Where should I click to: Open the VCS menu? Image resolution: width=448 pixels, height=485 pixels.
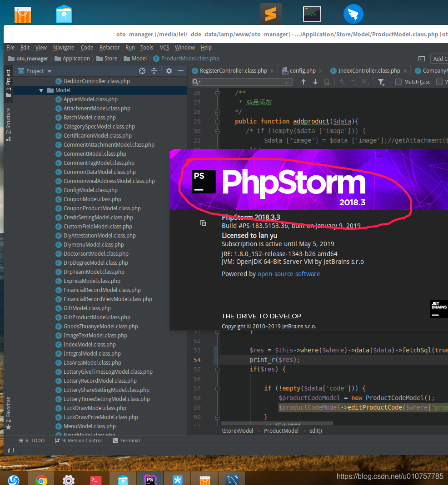(164, 48)
